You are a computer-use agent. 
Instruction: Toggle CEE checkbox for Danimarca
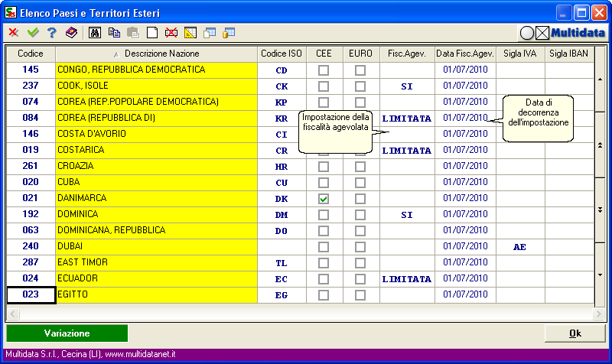point(323,199)
